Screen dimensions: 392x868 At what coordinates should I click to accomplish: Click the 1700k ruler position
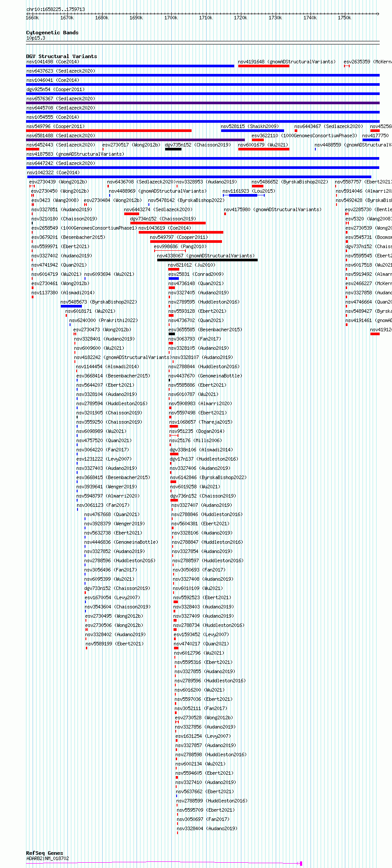171,18
